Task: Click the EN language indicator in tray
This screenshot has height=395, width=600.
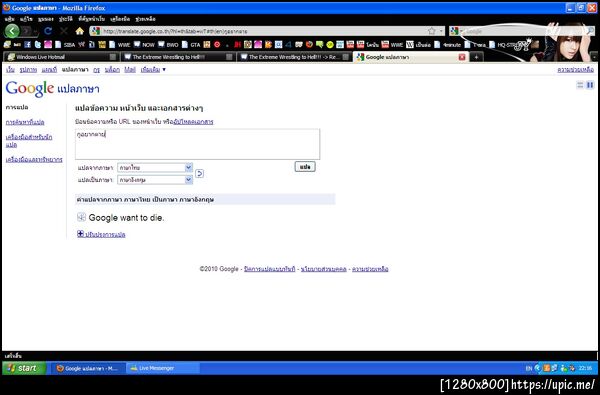Action: pyautogui.click(x=529, y=368)
